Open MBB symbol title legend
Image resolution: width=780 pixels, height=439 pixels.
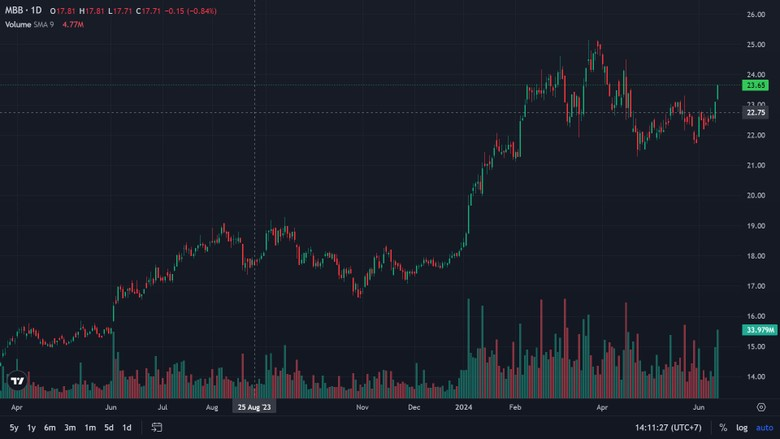pos(23,10)
